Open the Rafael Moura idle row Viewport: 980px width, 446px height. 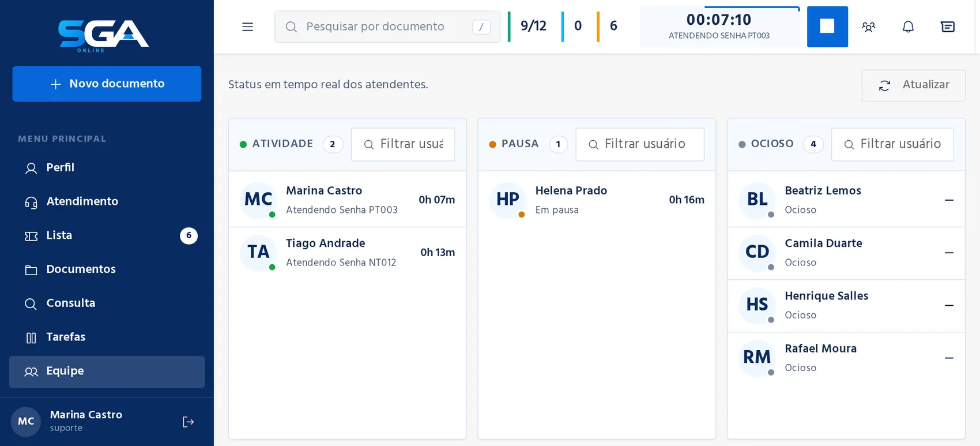click(846, 358)
